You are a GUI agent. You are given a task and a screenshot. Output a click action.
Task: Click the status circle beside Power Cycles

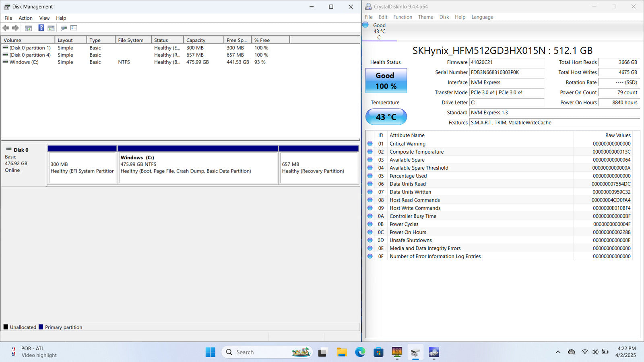click(370, 224)
